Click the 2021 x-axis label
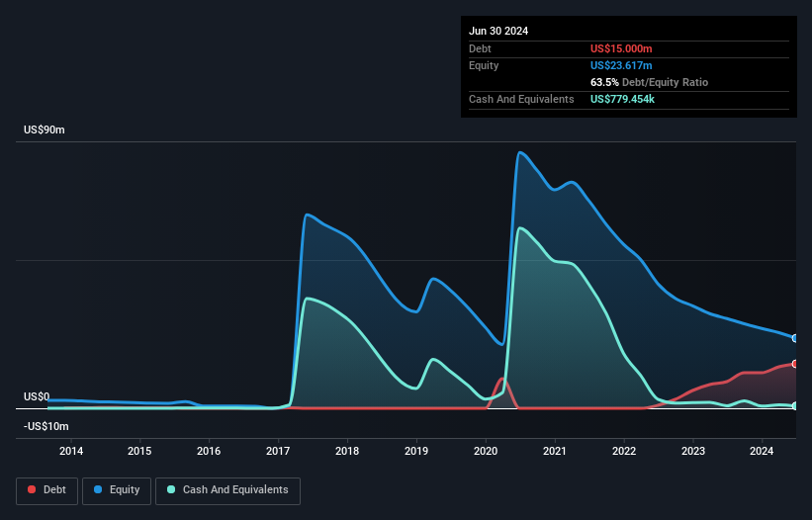Image resolution: width=812 pixels, height=520 pixels. pos(555,451)
